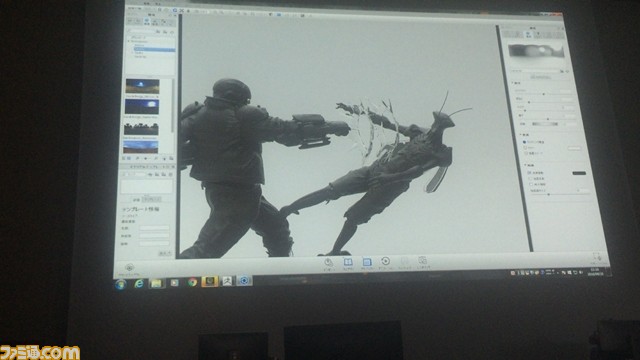Launch Google Chrome from the taskbar

[x=192, y=282]
